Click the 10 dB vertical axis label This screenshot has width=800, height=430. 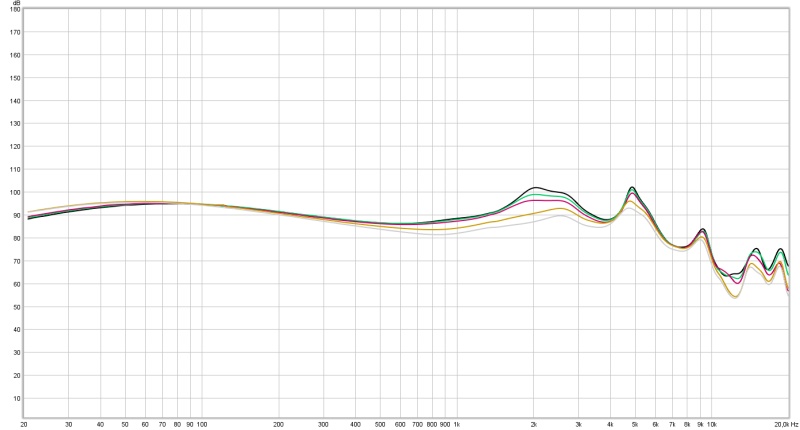click(x=15, y=398)
